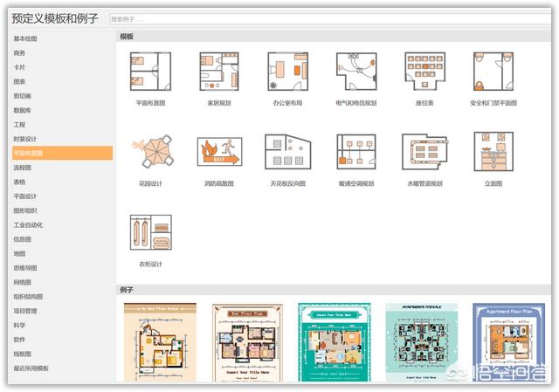Screen dimensions: 559x392
Task: Select the 暖通空调规划 template icon
Action: 355,153
